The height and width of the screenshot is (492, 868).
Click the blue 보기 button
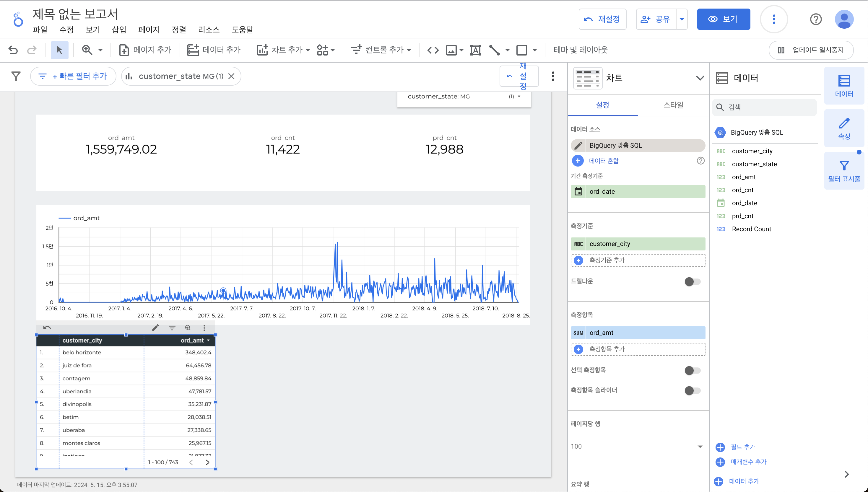coord(723,19)
